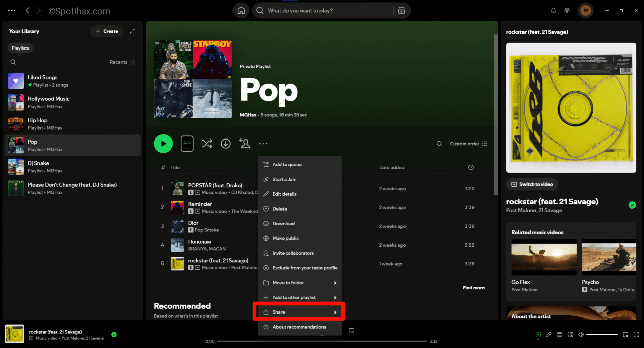The height and width of the screenshot is (348, 644).
Task: Toggle the Playlists filter chip
Action: pyautogui.click(x=20, y=48)
